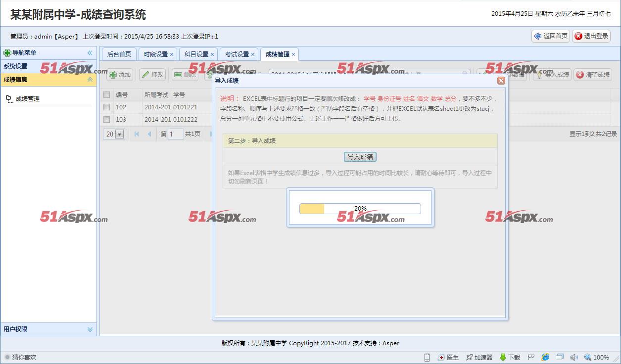Image resolution: width=621 pixels, height=364 pixels.
Task: Click the 清空成绩 toolbar button
Action: coord(593,75)
